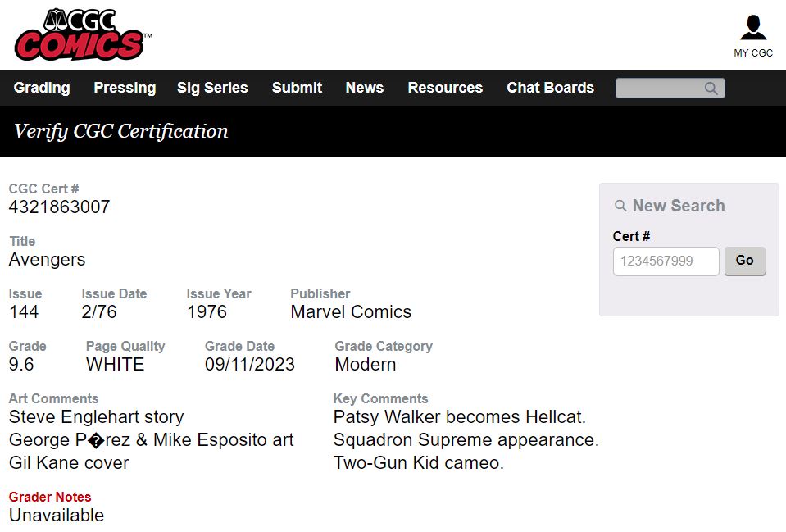The image size is (786, 532).
Task: Click Squadron Supreme appearance text
Action: (466, 440)
